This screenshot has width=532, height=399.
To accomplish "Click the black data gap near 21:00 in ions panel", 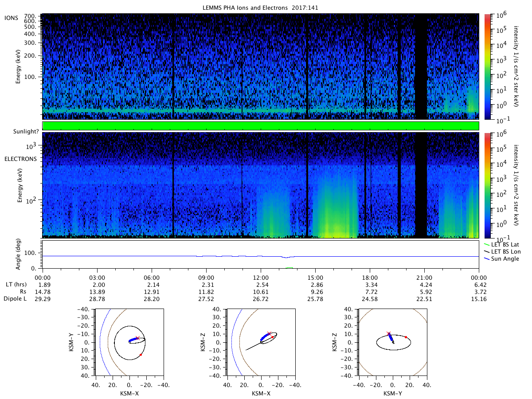I will pyautogui.click(x=421, y=66).
